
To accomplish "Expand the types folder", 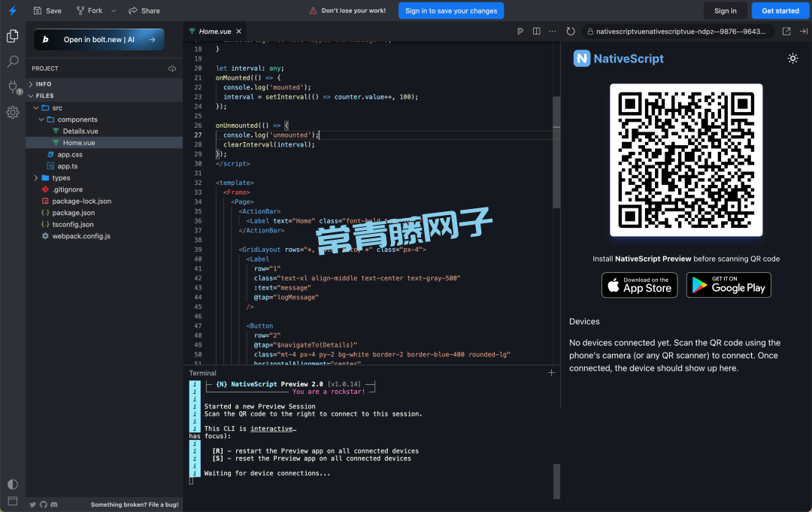I will 61,178.
